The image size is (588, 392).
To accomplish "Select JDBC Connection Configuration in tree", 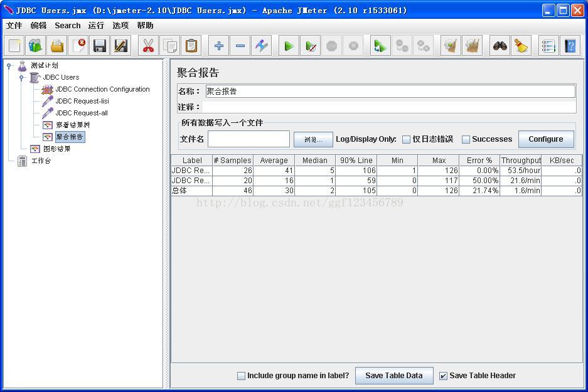I will [x=102, y=89].
